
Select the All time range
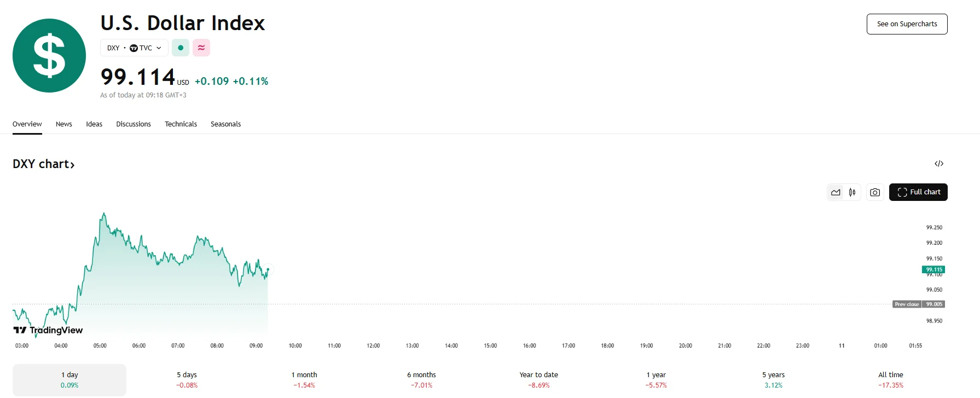[x=890, y=379]
